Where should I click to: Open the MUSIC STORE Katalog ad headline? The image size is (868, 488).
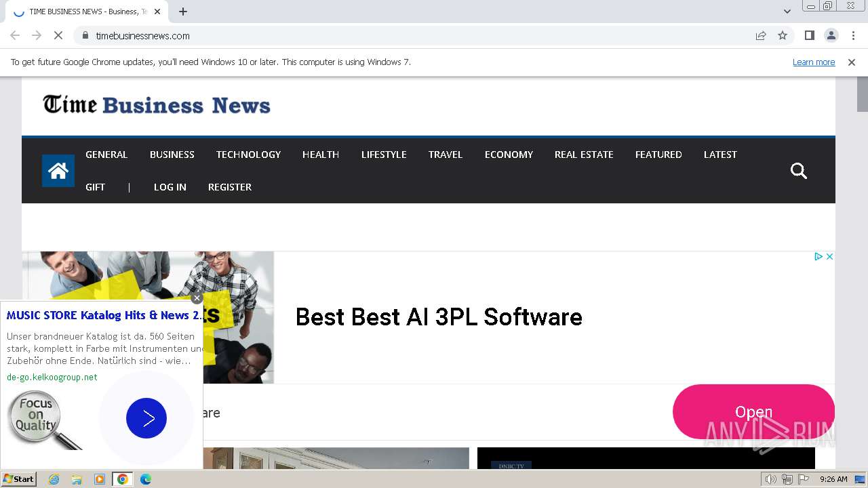tap(104, 315)
